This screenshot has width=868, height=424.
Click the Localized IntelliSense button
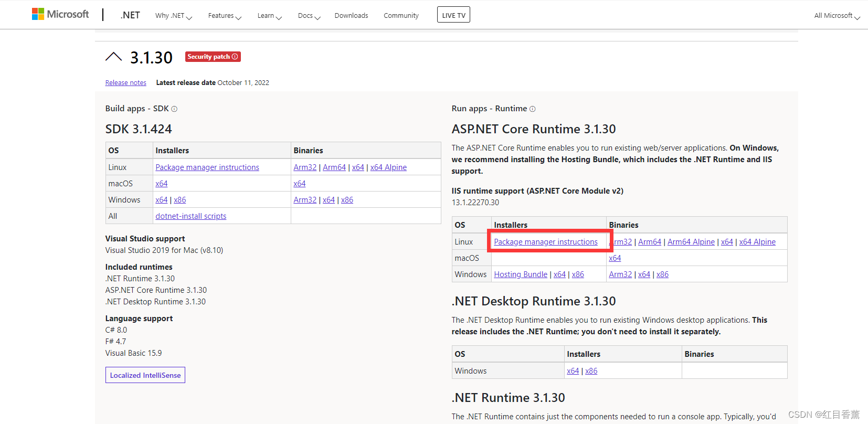pos(145,375)
